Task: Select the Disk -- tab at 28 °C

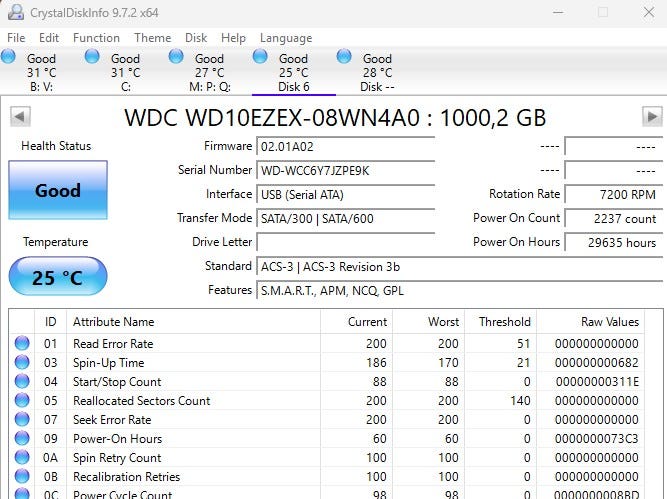Action: [377, 72]
